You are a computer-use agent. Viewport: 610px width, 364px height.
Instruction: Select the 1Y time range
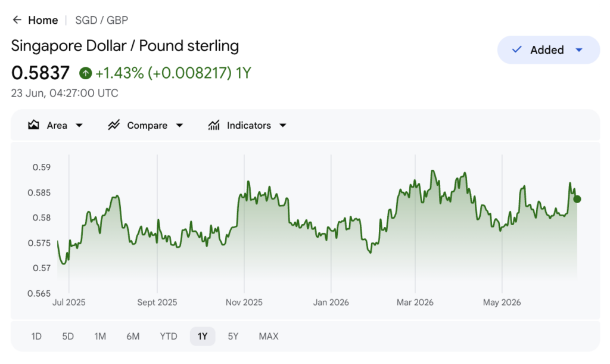pos(203,337)
